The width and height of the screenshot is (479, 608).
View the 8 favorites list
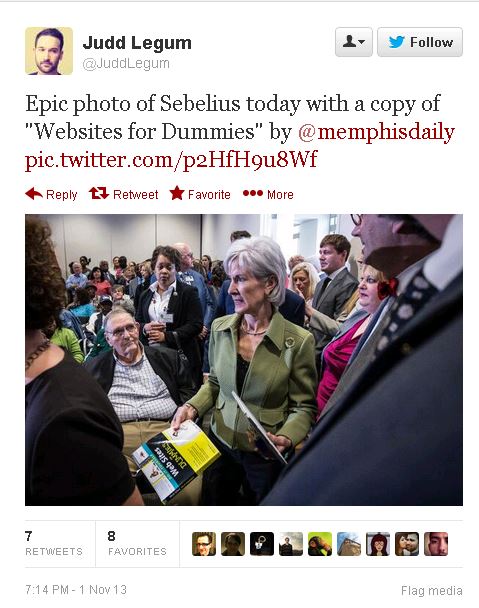[137, 544]
